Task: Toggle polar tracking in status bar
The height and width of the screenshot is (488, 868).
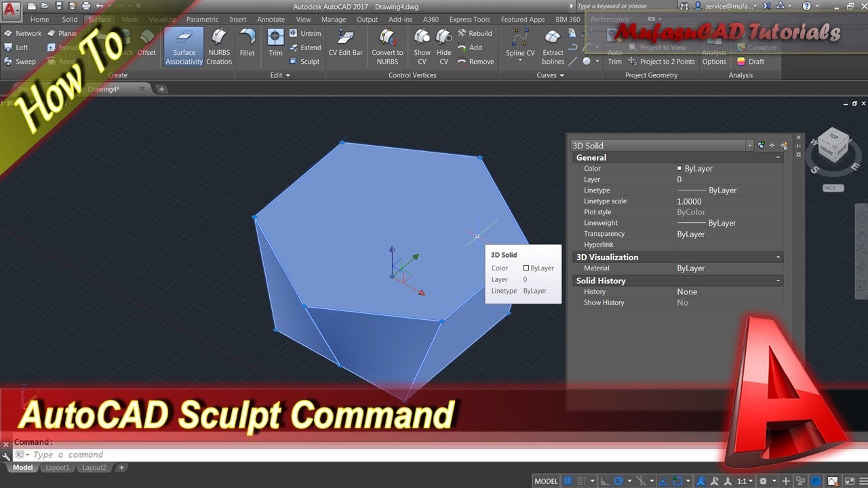Action: point(618,481)
